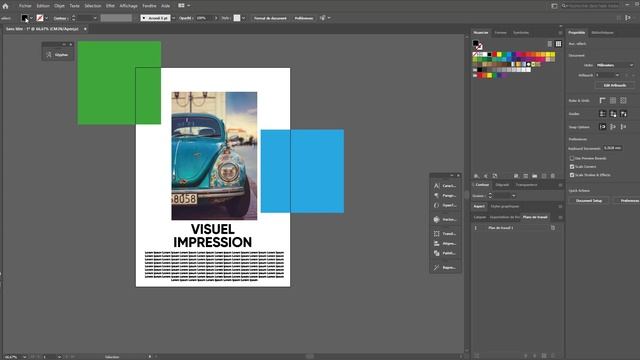
Task: Open the Graisse weight dropdown in Contour panel
Action: point(513,196)
